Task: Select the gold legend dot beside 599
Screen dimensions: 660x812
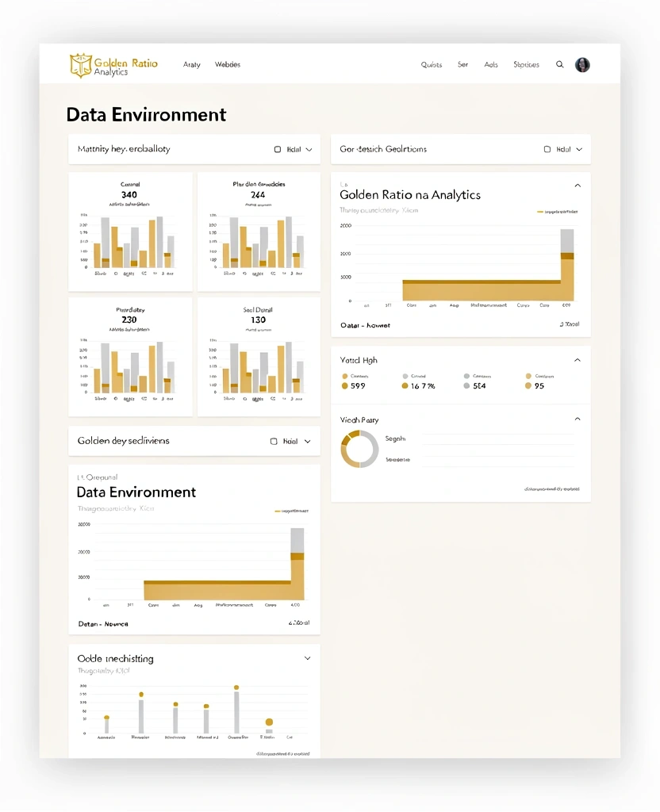Action: [343, 386]
